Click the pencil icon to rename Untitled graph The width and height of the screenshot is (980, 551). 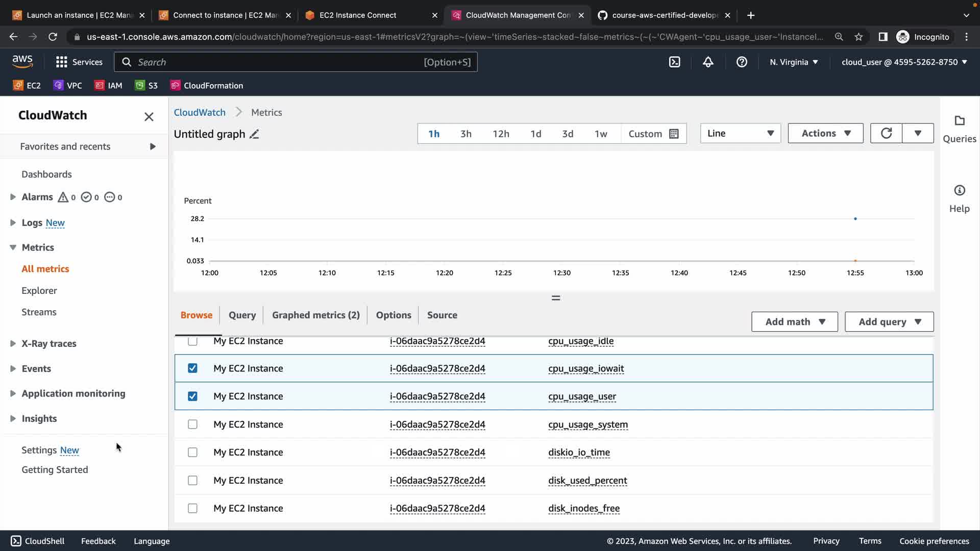click(254, 134)
